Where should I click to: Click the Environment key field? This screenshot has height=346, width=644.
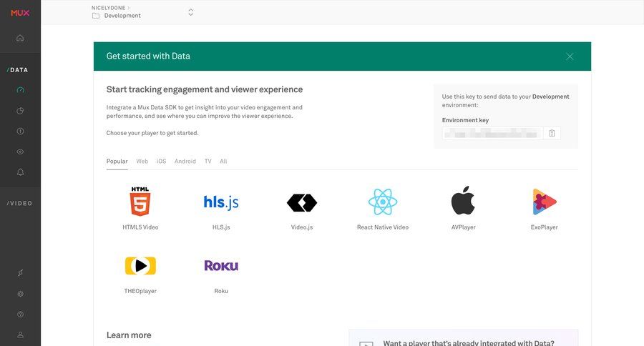tap(492, 133)
